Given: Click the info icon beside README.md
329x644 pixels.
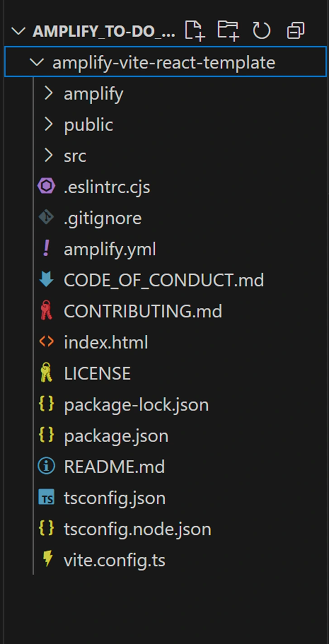Looking at the screenshot, I should point(46,467).
